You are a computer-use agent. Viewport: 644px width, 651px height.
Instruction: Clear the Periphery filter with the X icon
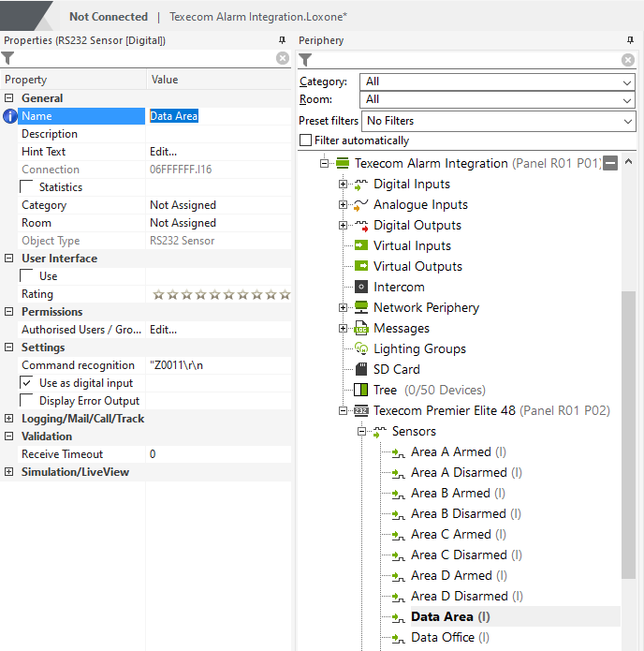pyautogui.click(x=628, y=60)
